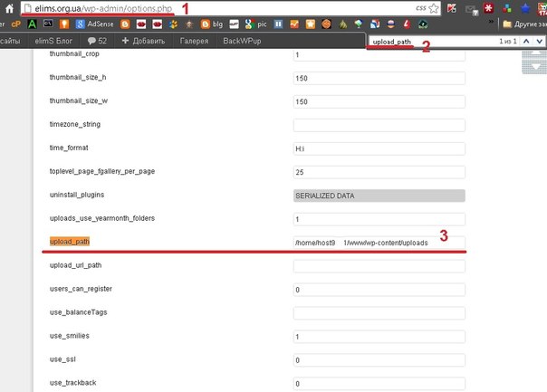Click the blue star extension icon
The height and width of the screenshot is (392, 547).
525,8
